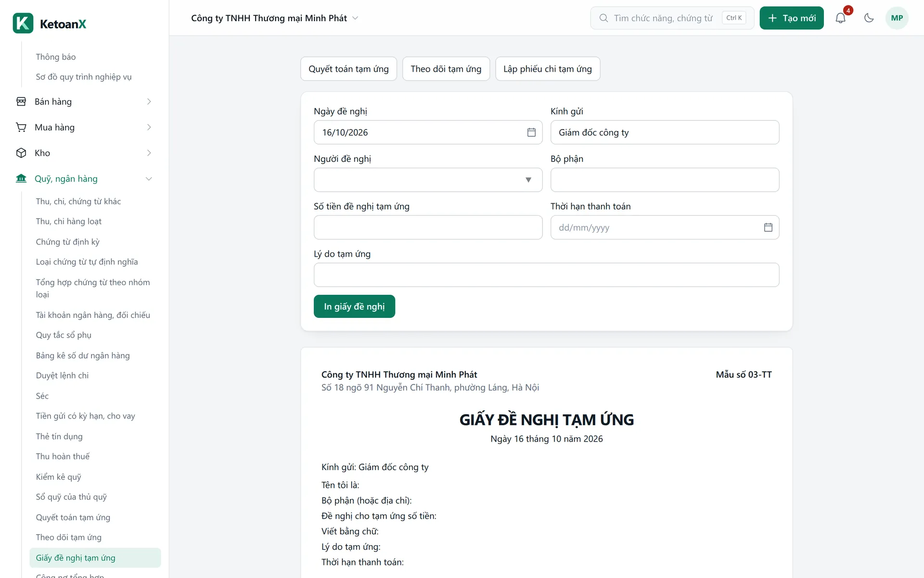924x578 pixels.
Task: Open Thu hoàn thuế menu item
Action: click(x=63, y=457)
